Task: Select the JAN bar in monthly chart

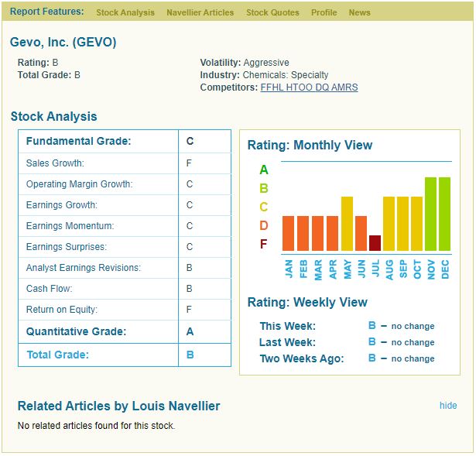Action: click(x=288, y=234)
